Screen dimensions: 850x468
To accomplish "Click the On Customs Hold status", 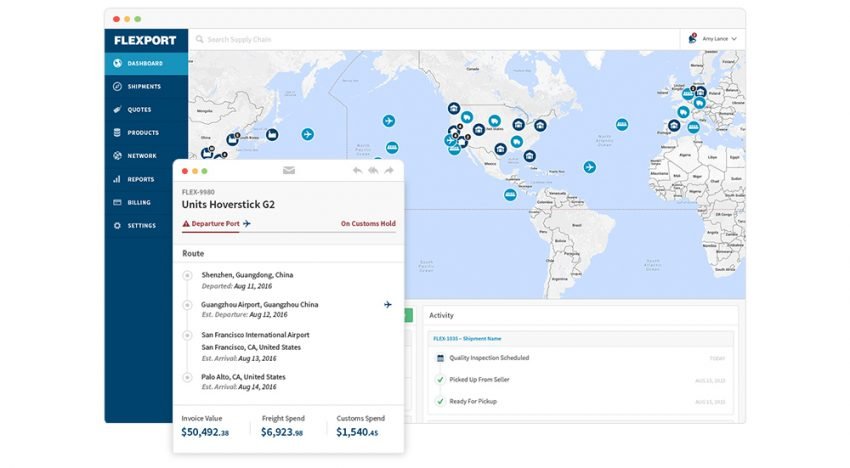I will pyautogui.click(x=368, y=223).
